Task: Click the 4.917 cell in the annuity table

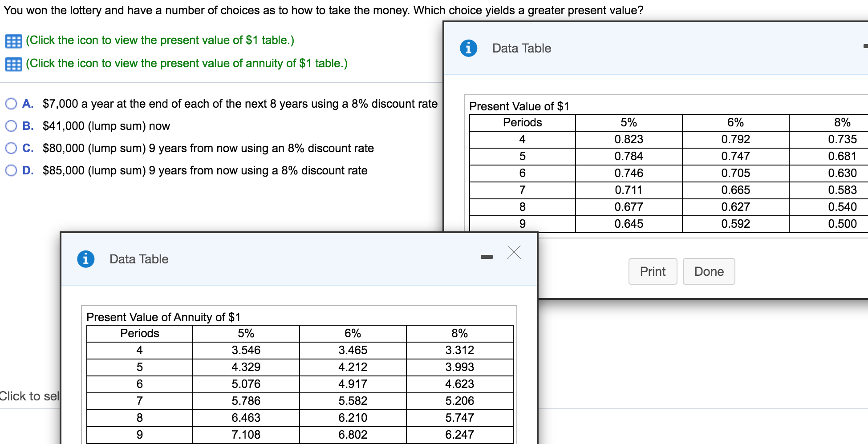Action: click(353, 384)
